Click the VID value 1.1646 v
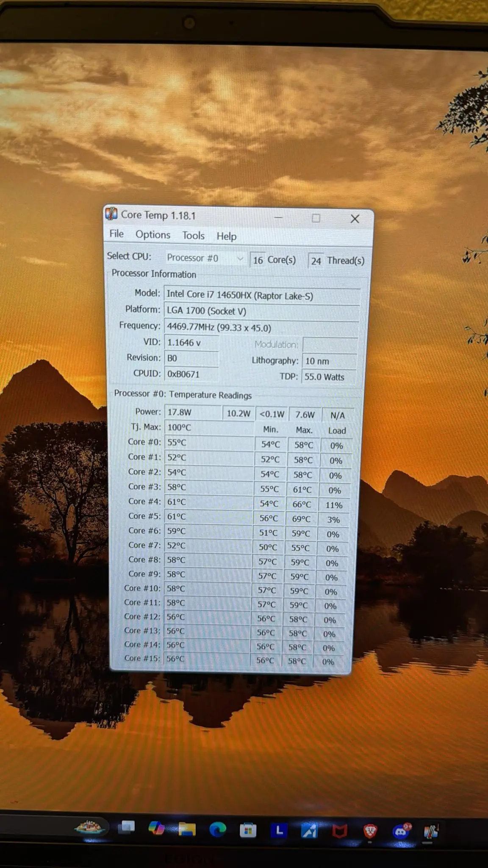Viewport: 488px width, 868px height. pos(191,342)
